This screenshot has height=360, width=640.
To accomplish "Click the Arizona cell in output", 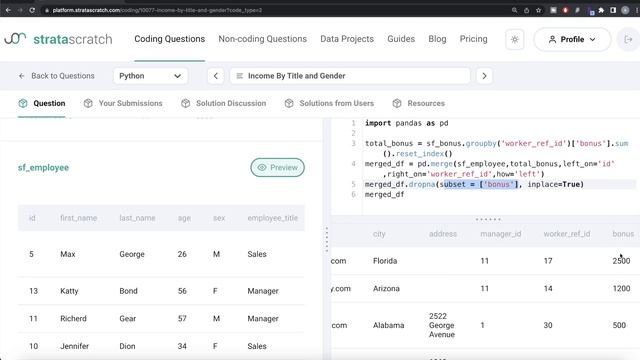I will (x=386, y=288).
